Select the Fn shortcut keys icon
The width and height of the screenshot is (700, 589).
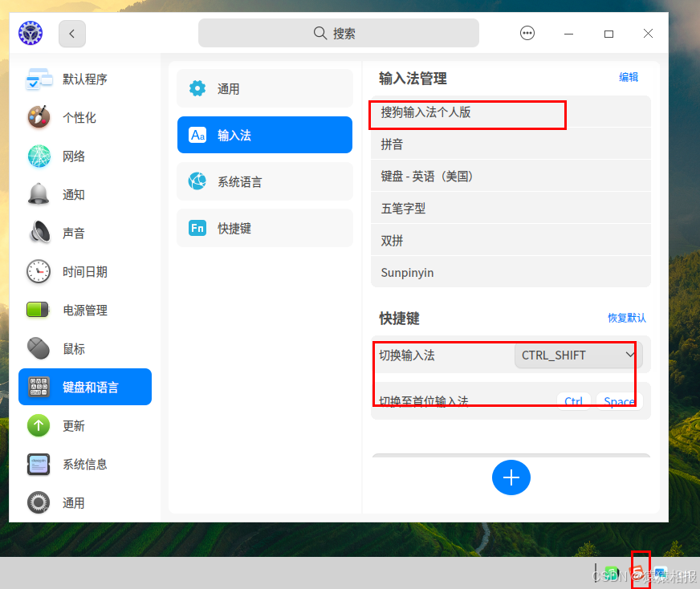coord(197,228)
